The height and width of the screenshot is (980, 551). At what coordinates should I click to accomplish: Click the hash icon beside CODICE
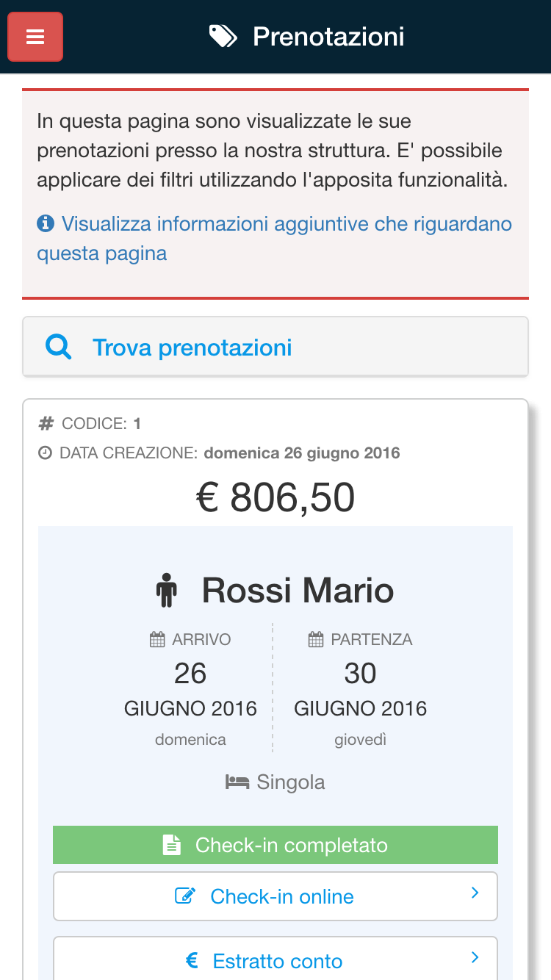(46, 423)
